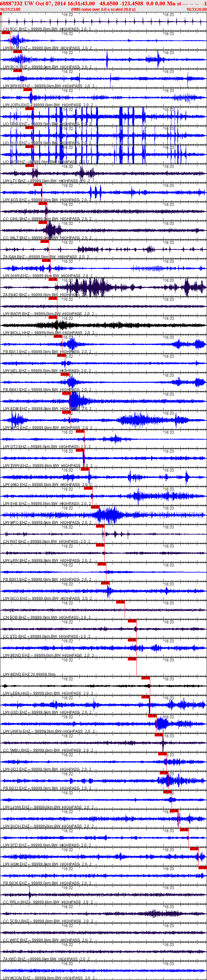Click the end time 16:33:26.00 label
Image resolution: width=207 pixels, height=980 pixels.
[x=196, y=9]
